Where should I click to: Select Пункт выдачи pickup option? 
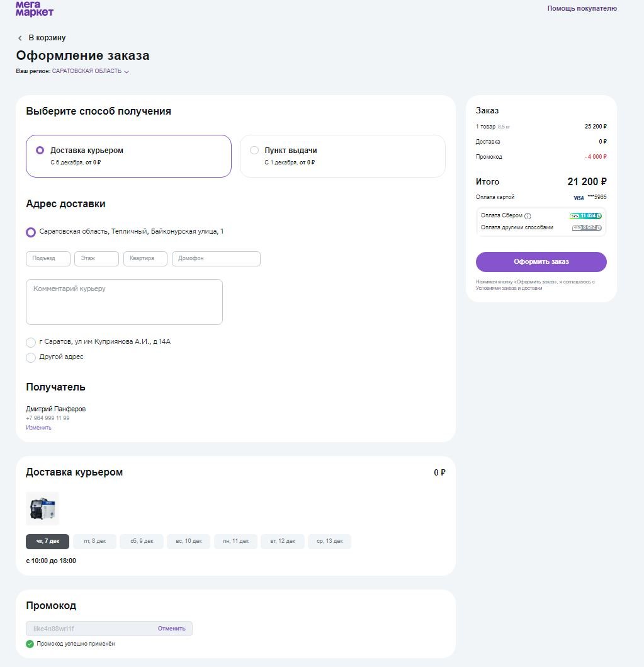[x=254, y=151]
